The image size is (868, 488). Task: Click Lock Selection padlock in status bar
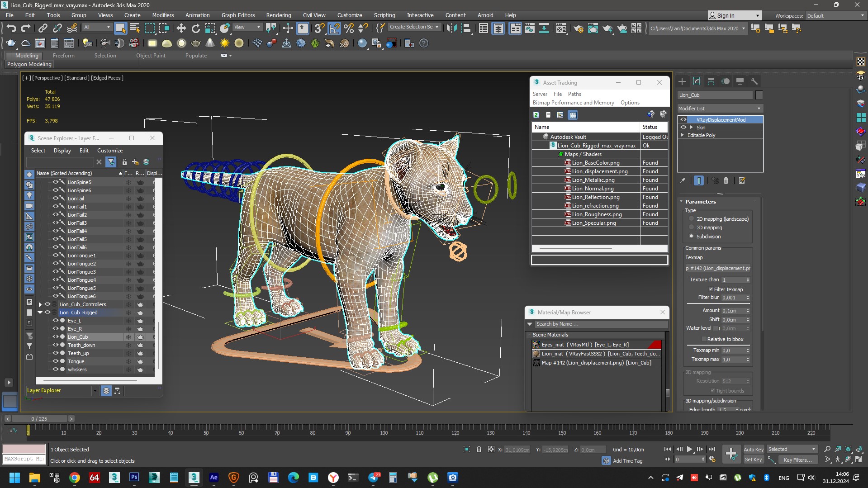(x=479, y=449)
